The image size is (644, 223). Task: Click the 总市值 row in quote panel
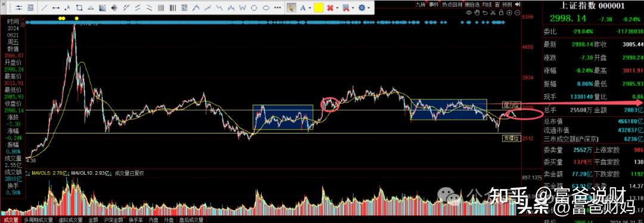pos(593,121)
